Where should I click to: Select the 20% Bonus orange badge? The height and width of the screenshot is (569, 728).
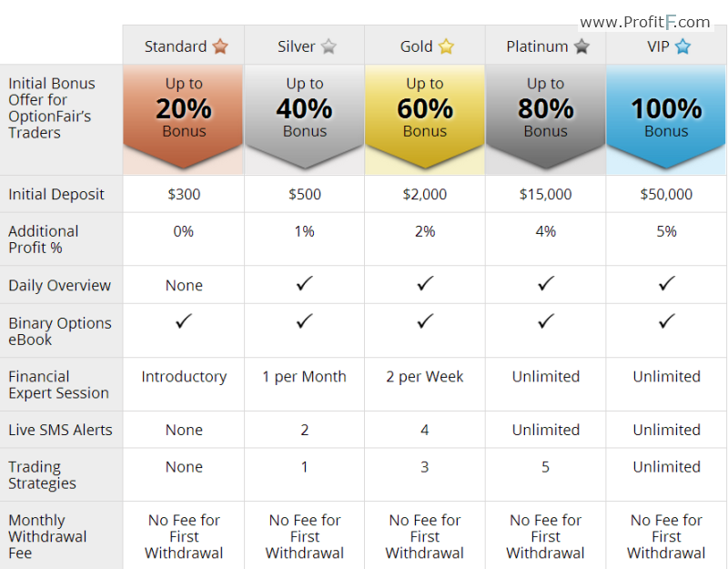point(184,117)
